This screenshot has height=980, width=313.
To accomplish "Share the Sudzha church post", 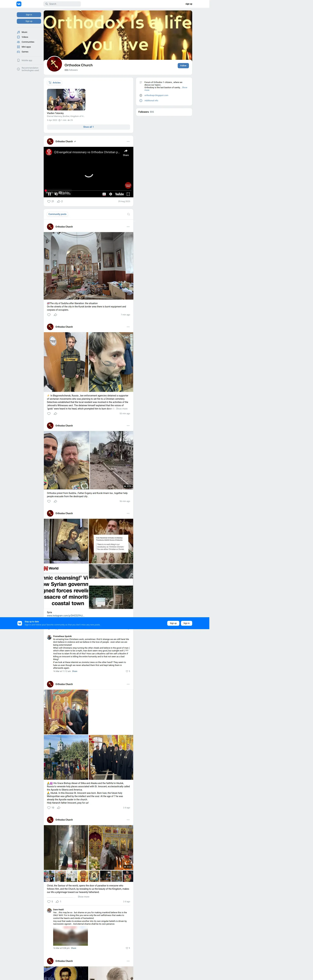I will 55,315.
